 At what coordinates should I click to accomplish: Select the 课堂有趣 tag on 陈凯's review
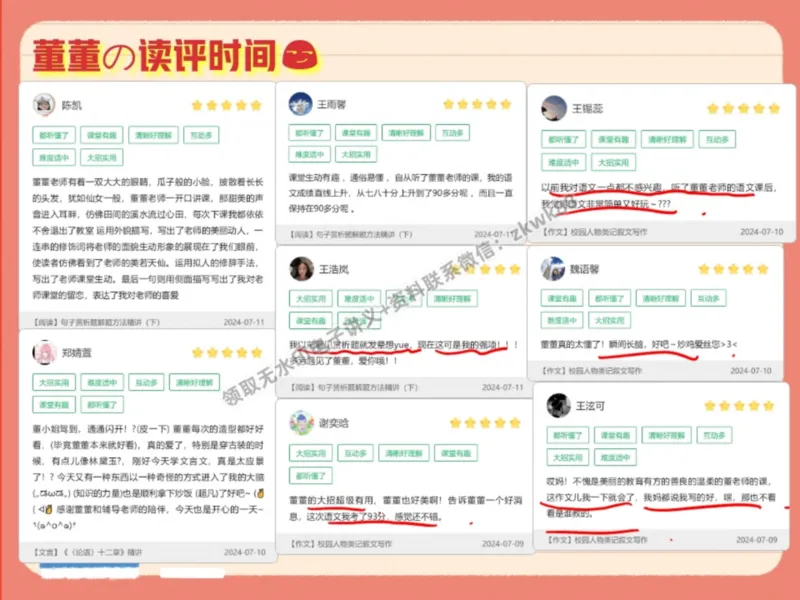[x=102, y=135]
